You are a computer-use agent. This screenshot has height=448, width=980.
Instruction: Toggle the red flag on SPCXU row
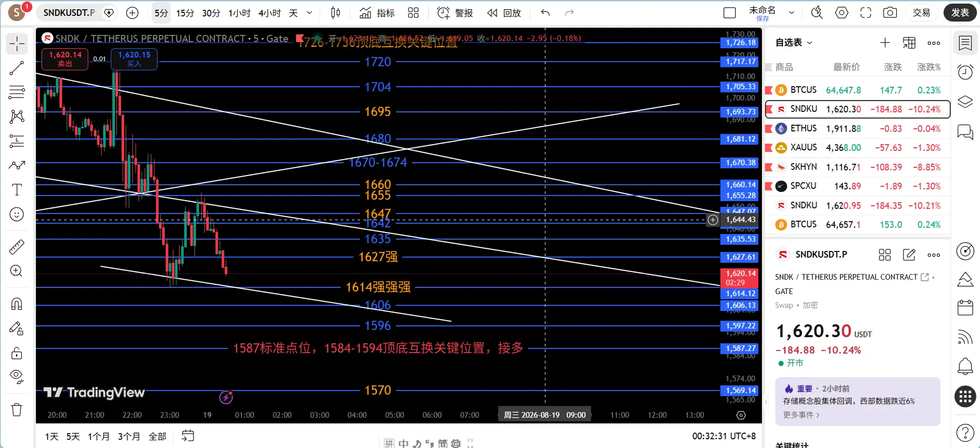[x=769, y=186]
